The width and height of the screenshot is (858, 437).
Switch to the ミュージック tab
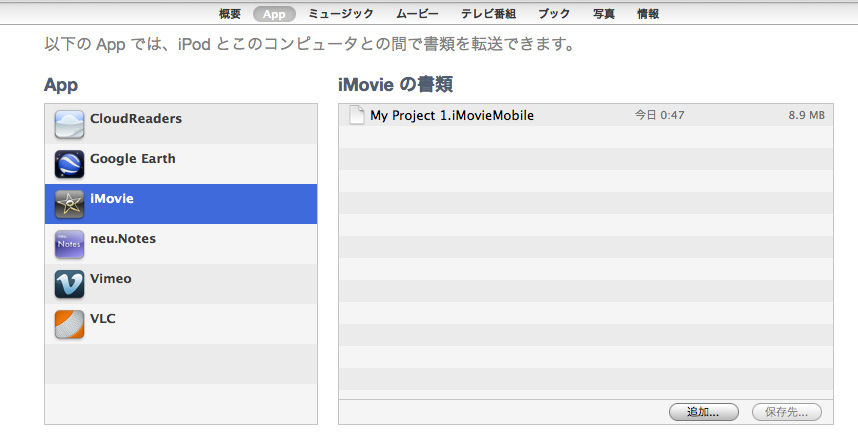340,14
